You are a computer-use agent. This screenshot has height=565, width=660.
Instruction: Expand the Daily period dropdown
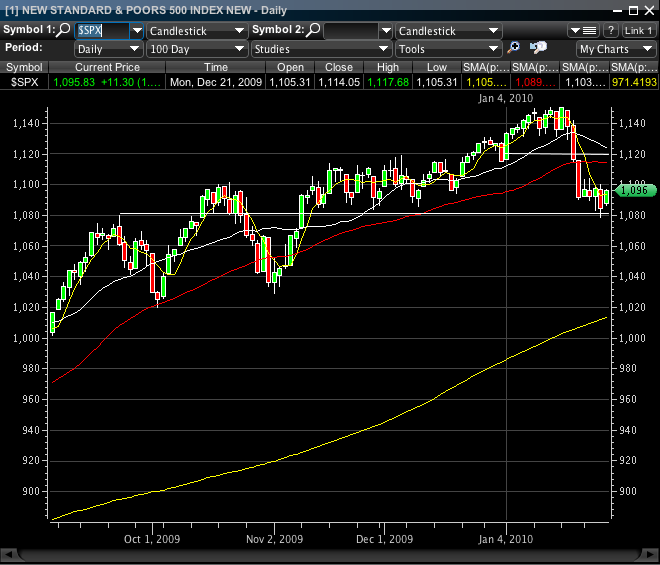109,48
